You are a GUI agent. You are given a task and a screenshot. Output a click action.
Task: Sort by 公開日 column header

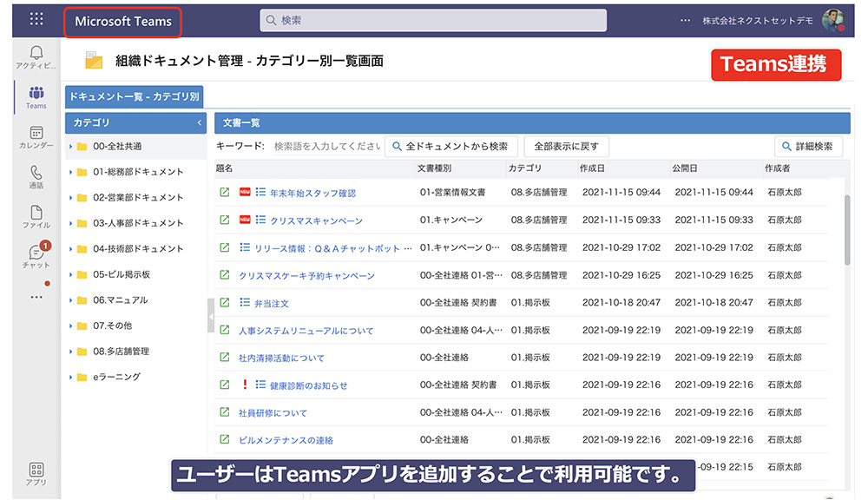pyautogui.click(x=684, y=168)
